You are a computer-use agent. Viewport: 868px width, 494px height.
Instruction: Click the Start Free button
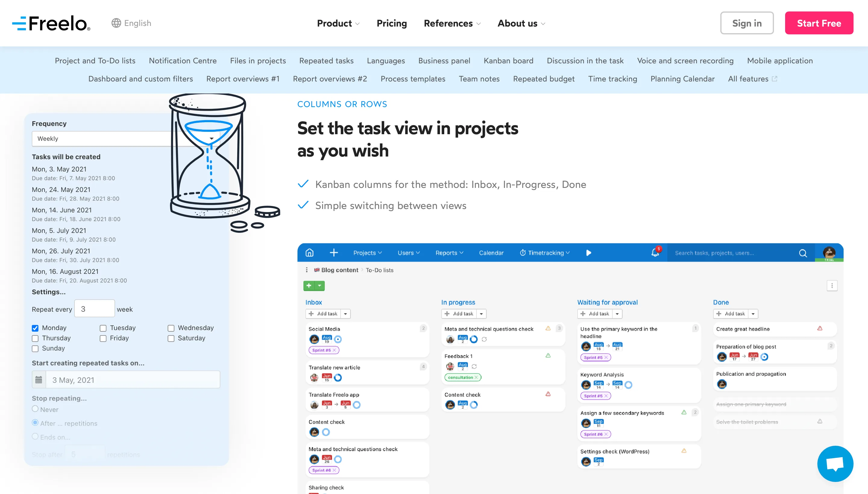pyautogui.click(x=819, y=23)
